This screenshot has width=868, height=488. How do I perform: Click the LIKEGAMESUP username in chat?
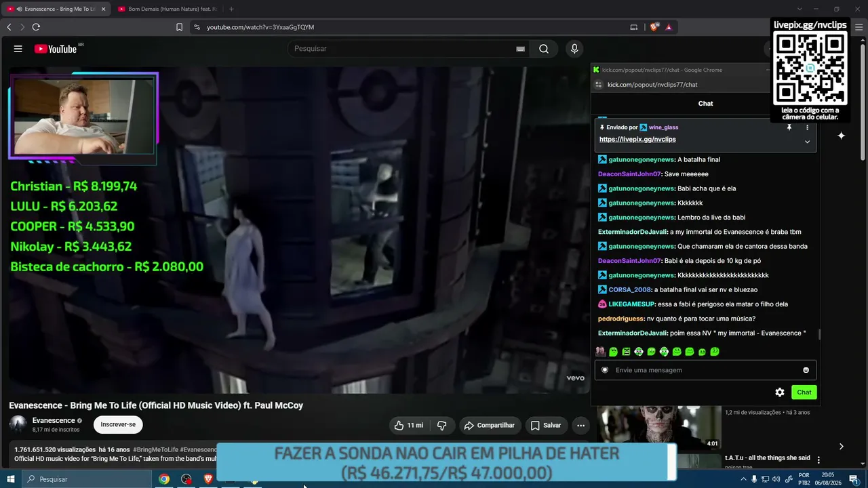[x=631, y=304]
